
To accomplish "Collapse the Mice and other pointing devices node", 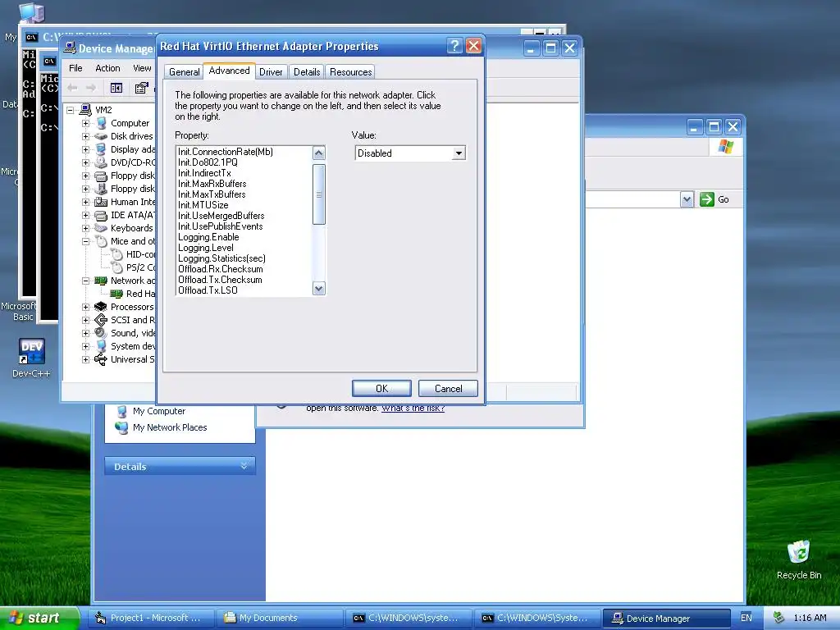I will tap(85, 241).
